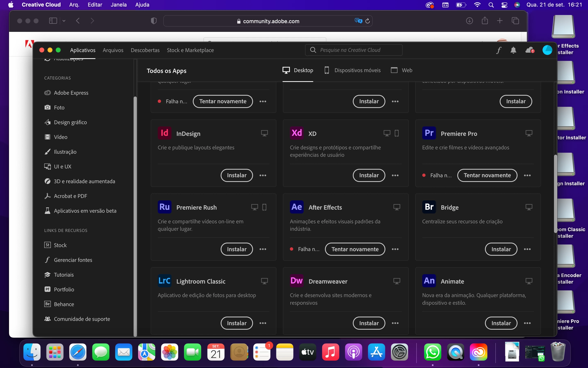Expand Safari sidebar dropdown chevron
Image resolution: width=588 pixels, height=368 pixels.
64,21
